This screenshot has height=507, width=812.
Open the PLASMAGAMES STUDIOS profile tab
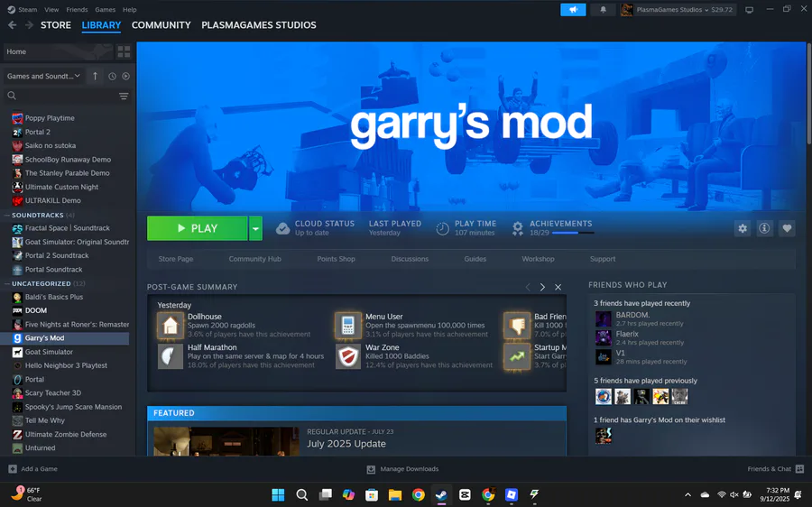pyautogui.click(x=258, y=25)
